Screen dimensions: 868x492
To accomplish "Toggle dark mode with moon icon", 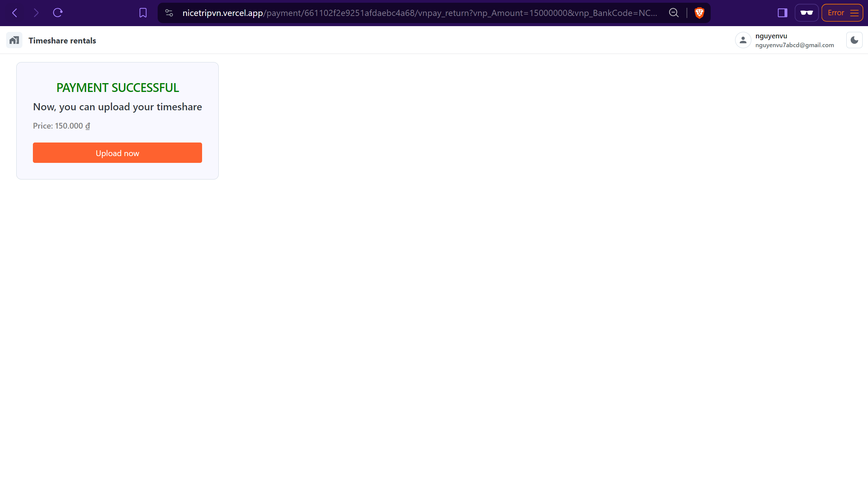I will 854,40.
